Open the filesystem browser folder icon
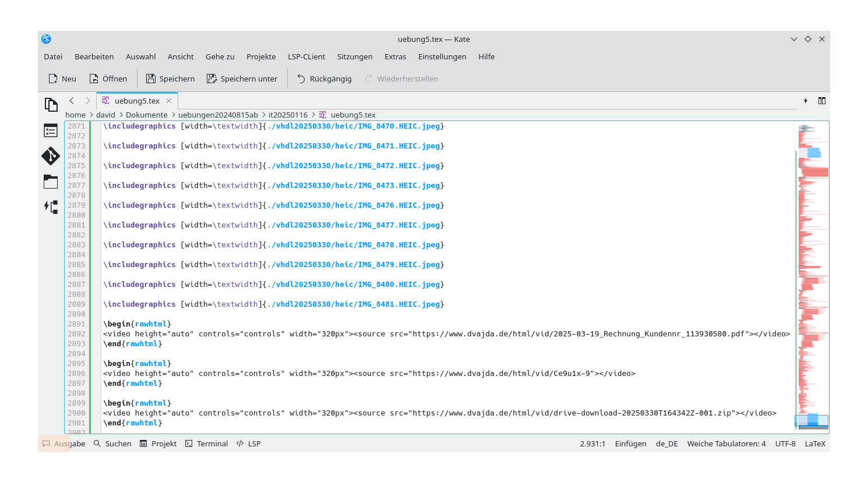Image resolution: width=868 pixels, height=497 pixels. (51, 182)
